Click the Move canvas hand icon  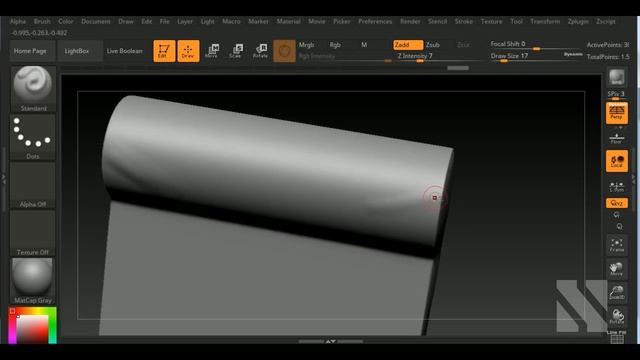pyautogui.click(x=616, y=269)
